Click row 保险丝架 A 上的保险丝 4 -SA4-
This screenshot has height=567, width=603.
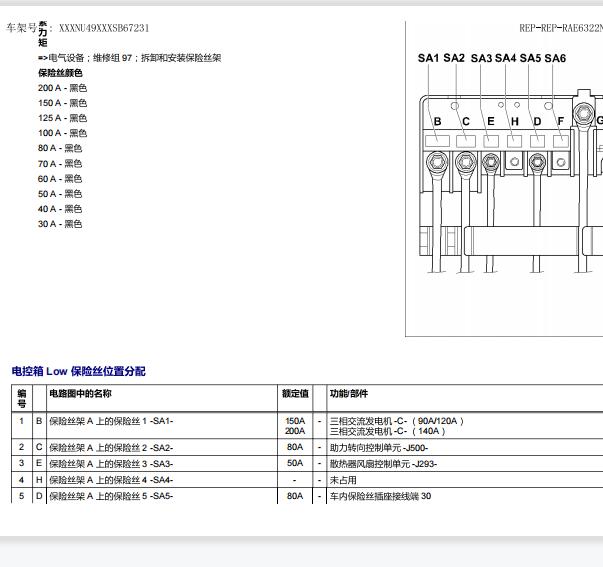pyautogui.click(x=111, y=480)
